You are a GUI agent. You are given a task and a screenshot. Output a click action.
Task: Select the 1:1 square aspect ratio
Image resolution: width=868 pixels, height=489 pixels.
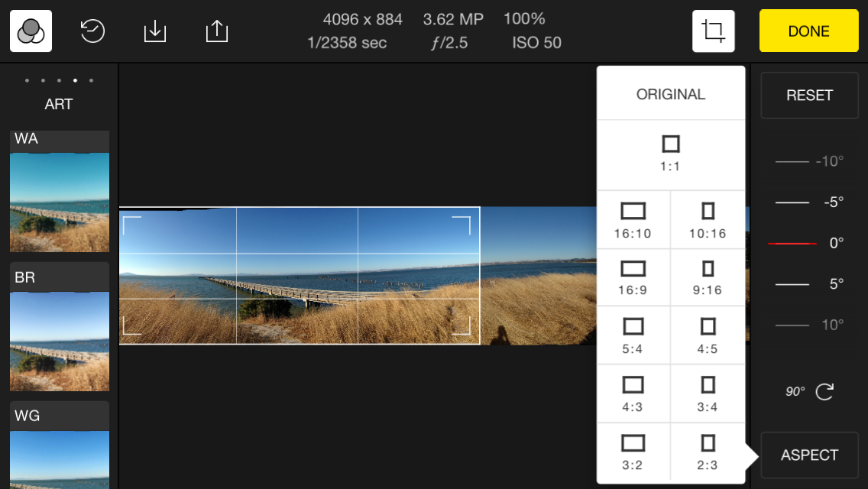click(x=670, y=154)
